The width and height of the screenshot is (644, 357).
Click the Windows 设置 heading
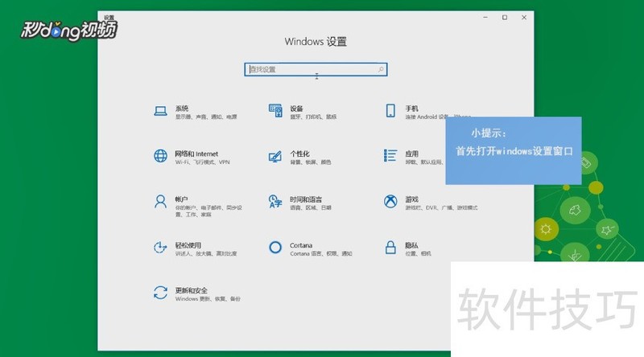pyautogui.click(x=316, y=42)
